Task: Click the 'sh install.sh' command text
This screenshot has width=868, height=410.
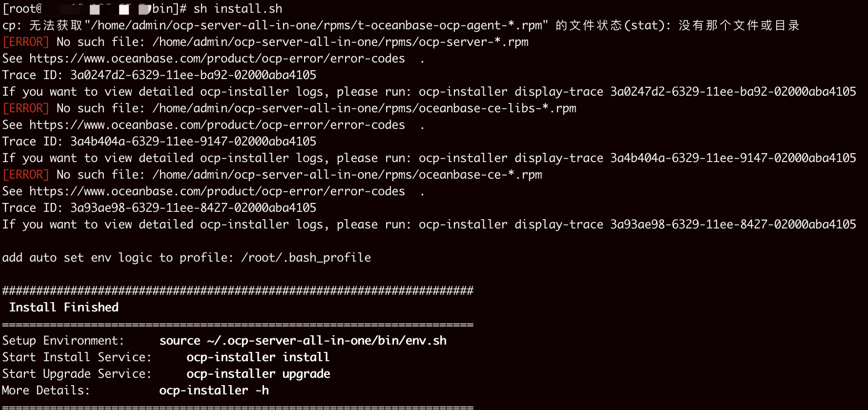Action: (x=238, y=9)
